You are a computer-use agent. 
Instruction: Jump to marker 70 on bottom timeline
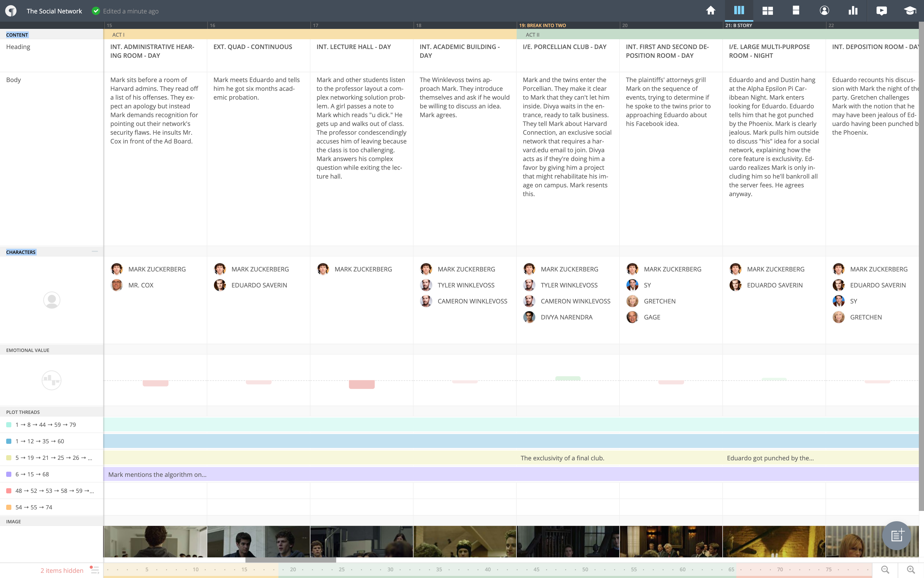780,569
